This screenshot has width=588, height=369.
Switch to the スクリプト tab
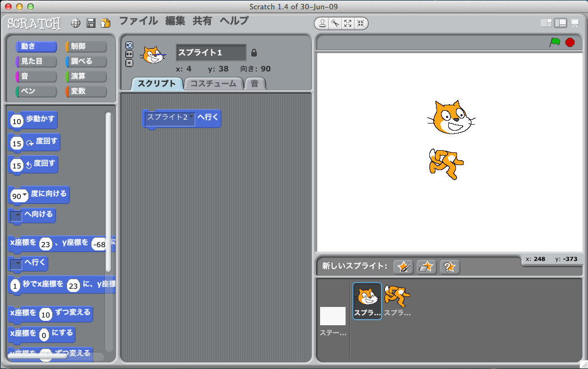coord(157,84)
